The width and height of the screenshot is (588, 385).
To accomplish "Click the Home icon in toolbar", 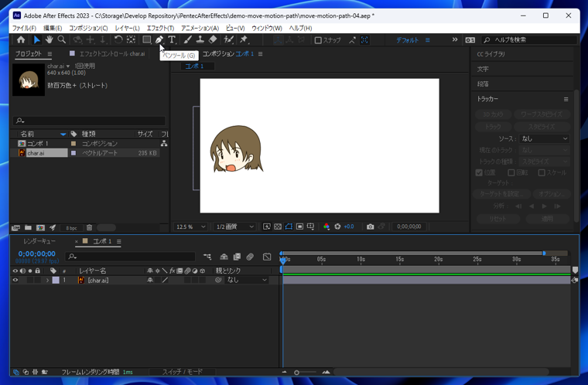I will coord(21,40).
